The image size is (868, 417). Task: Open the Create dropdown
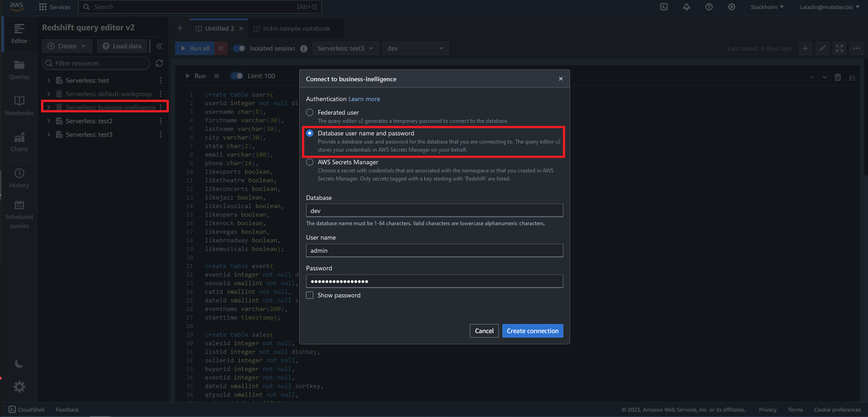pos(67,46)
